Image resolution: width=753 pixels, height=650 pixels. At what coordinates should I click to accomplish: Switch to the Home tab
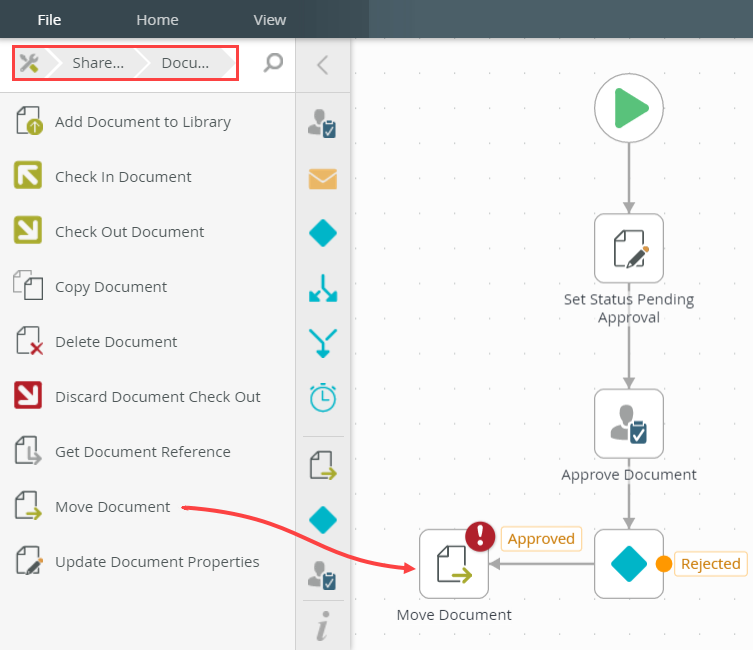tap(157, 20)
